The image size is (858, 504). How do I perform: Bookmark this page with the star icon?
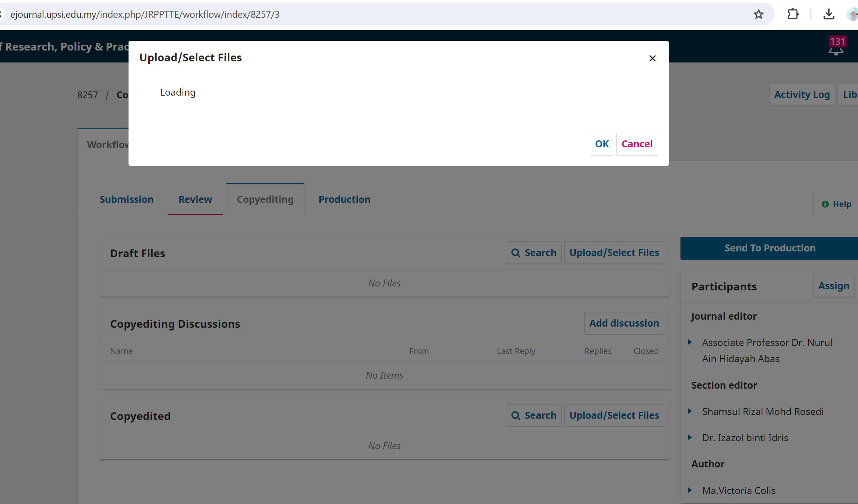point(758,14)
